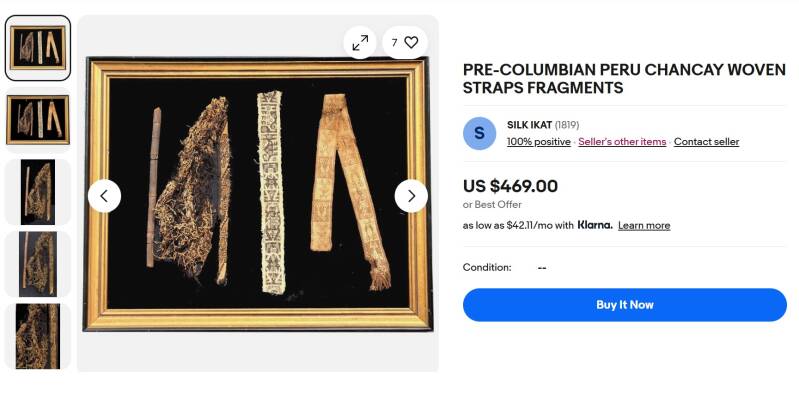This screenshot has width=799, height=408.
Task: Open the fifth thumbnail at the bottom
Action: [x=38, y=337]
